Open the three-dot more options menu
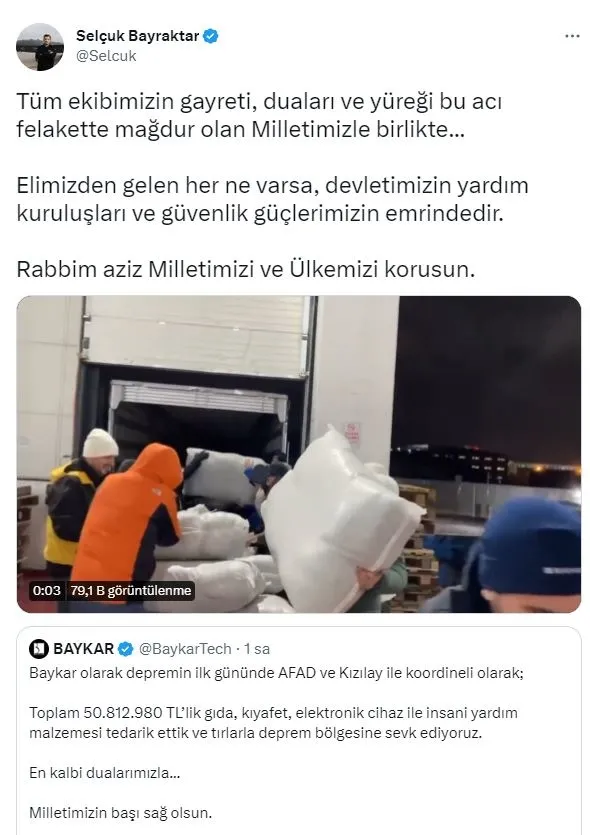Image resolution: width=590 pixels, height=835 pixels. tap(572, 36)
